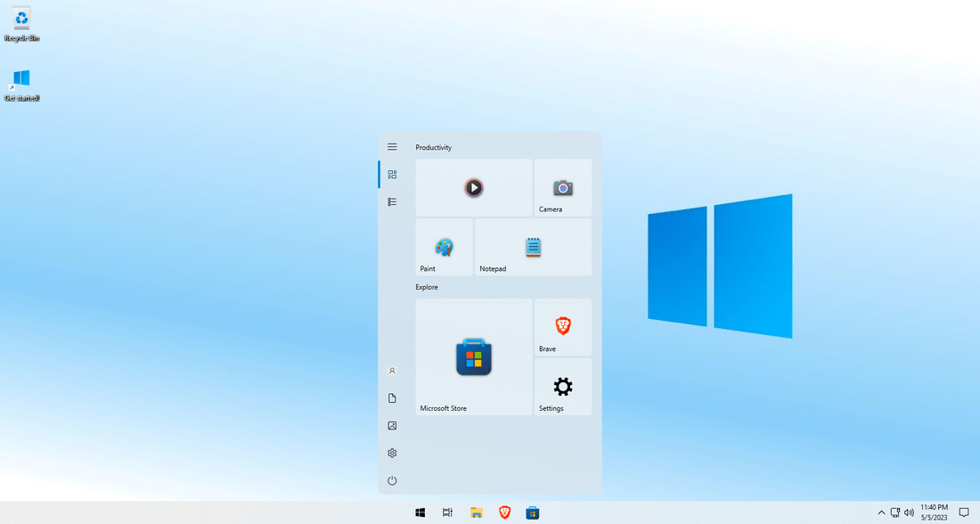980x524 pixels.
Task: Click the Power button in Start sidebar
Action: point(392,481)
